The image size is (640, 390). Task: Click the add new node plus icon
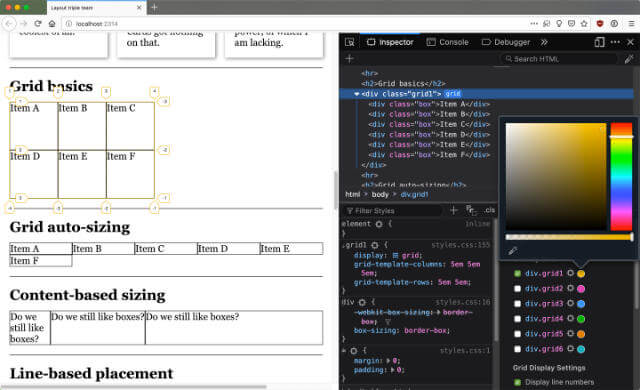pyautogui.click(x=349, y=59)
